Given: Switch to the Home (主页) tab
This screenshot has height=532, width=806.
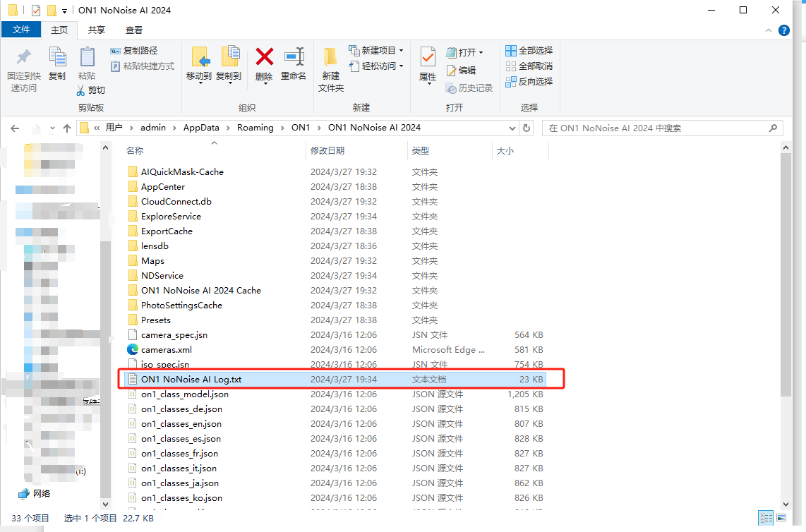Looking at the screenshot, I should click(x=59, y=30).
